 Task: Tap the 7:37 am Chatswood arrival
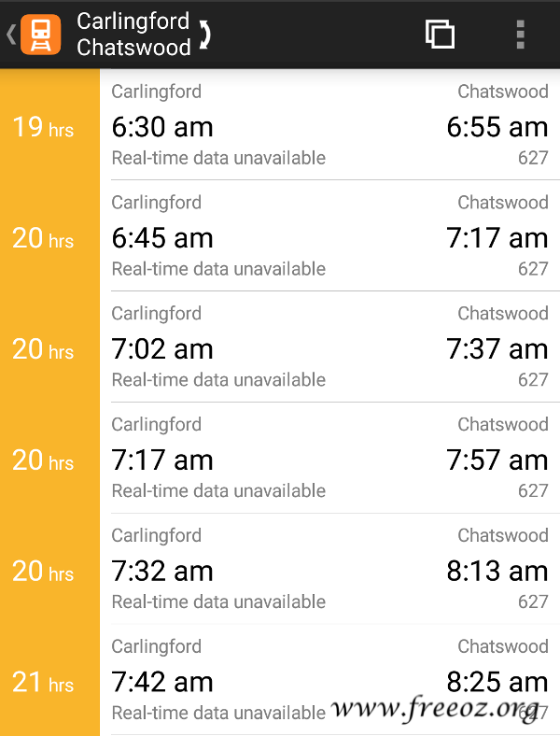(x=497, y=349)
